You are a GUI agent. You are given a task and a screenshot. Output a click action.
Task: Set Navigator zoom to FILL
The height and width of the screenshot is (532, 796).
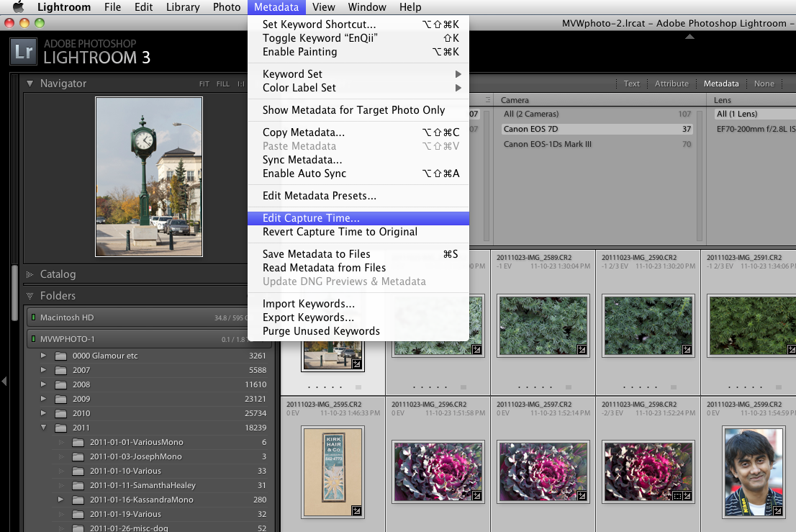[223, 84]
